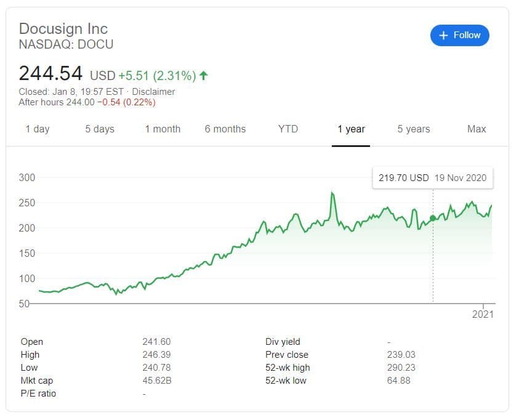Click the Mkt cap value 45.62B

pos(157,381)
